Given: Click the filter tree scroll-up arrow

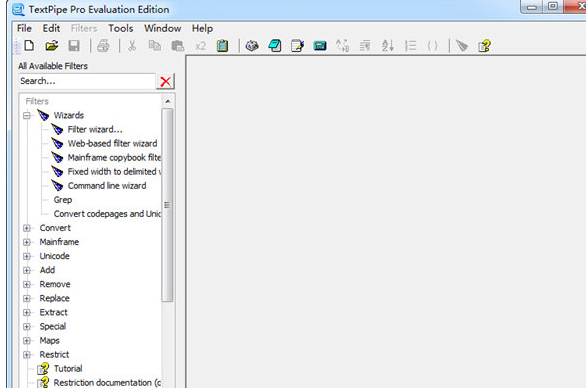Looking at the screenshot, I should pos(167,101).
